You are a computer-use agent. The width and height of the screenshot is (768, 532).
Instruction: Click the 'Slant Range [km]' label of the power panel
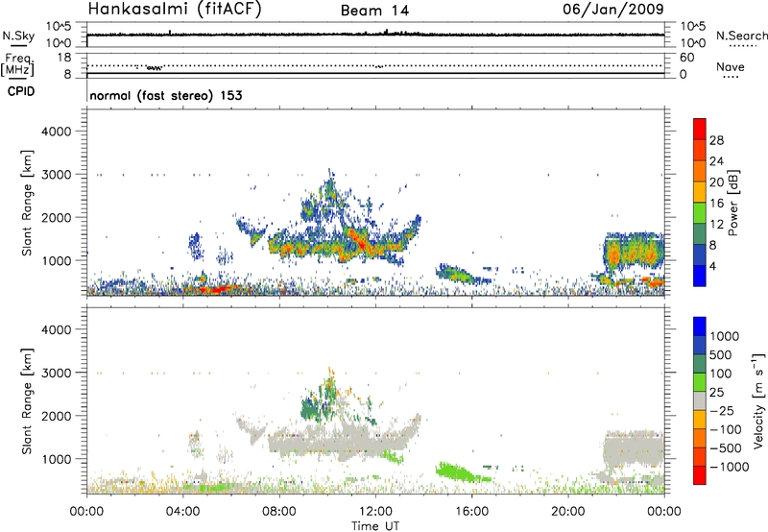[x=27, y=203]
